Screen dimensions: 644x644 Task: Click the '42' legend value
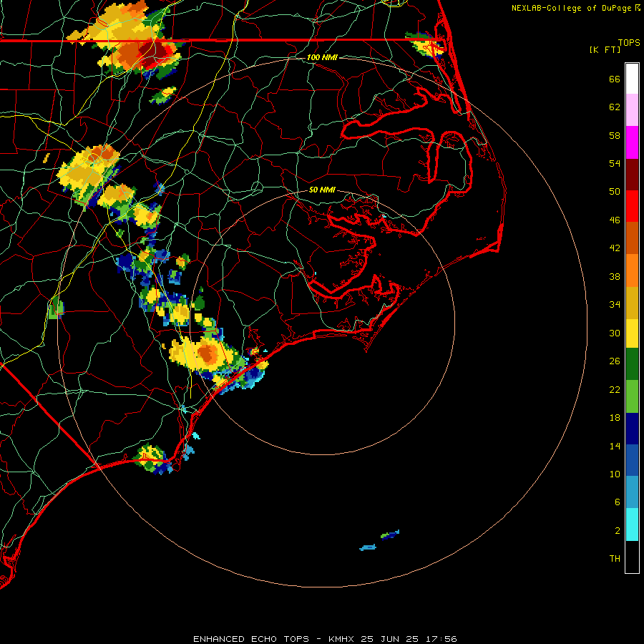(615, 248)
